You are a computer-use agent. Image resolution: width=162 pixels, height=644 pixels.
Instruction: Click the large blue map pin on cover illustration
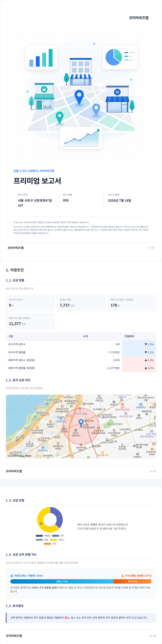[79, 97]
